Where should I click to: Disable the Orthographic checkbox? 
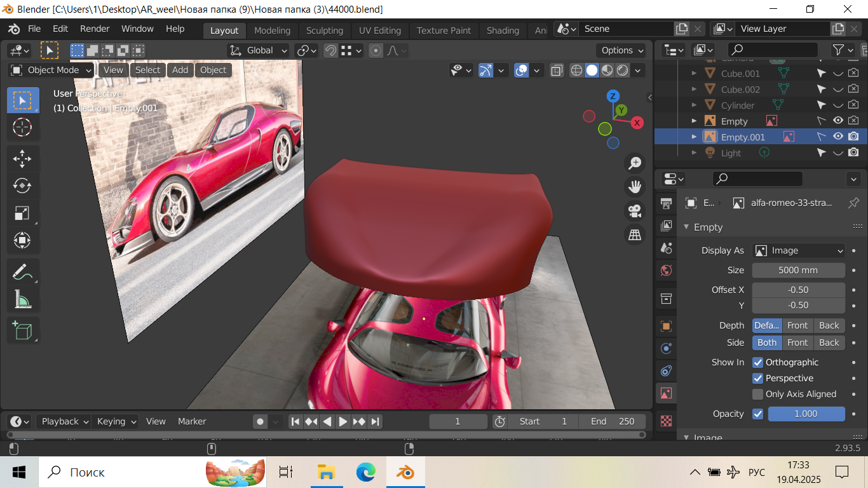coord(757,362)
